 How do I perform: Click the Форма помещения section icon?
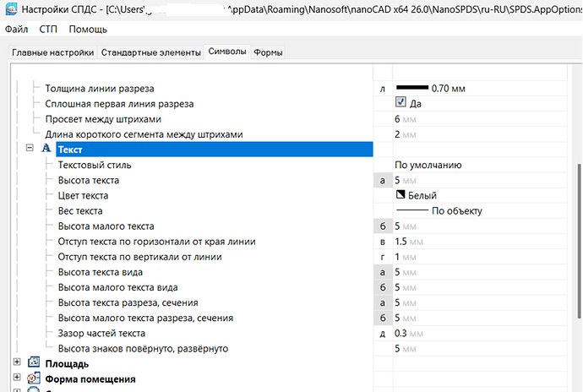34,378
